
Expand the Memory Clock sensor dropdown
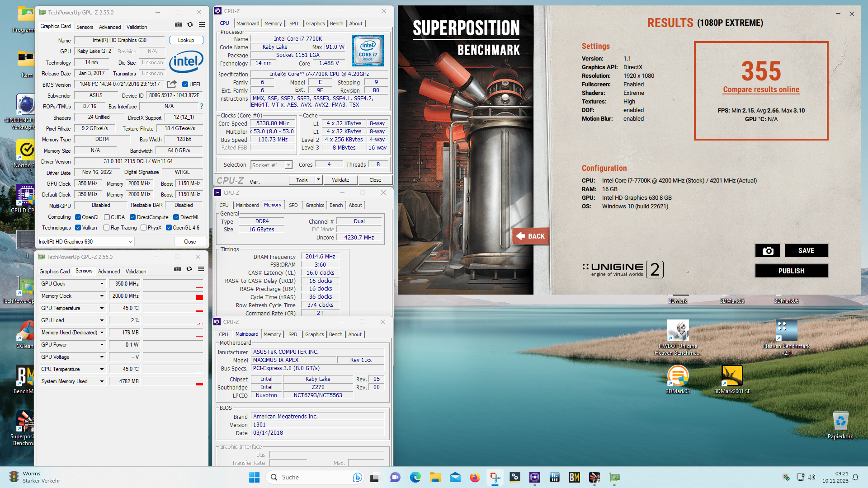pyautogui.click(x=102, y=296)
